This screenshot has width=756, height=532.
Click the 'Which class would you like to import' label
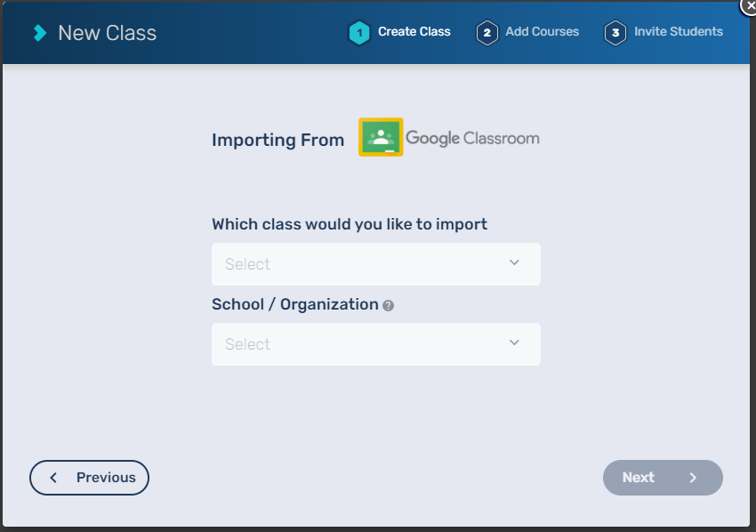click(350, 224)
